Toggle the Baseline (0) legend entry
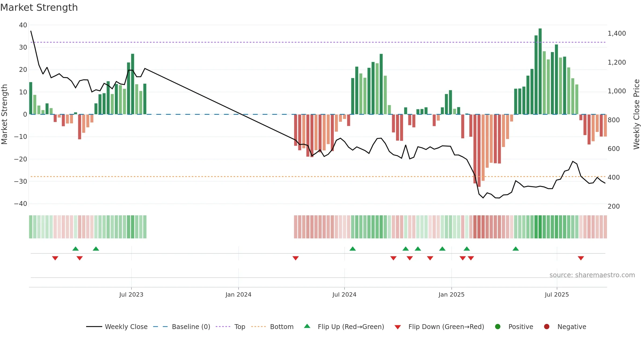Viewport: 644px width, 362px height. (181, 327)
